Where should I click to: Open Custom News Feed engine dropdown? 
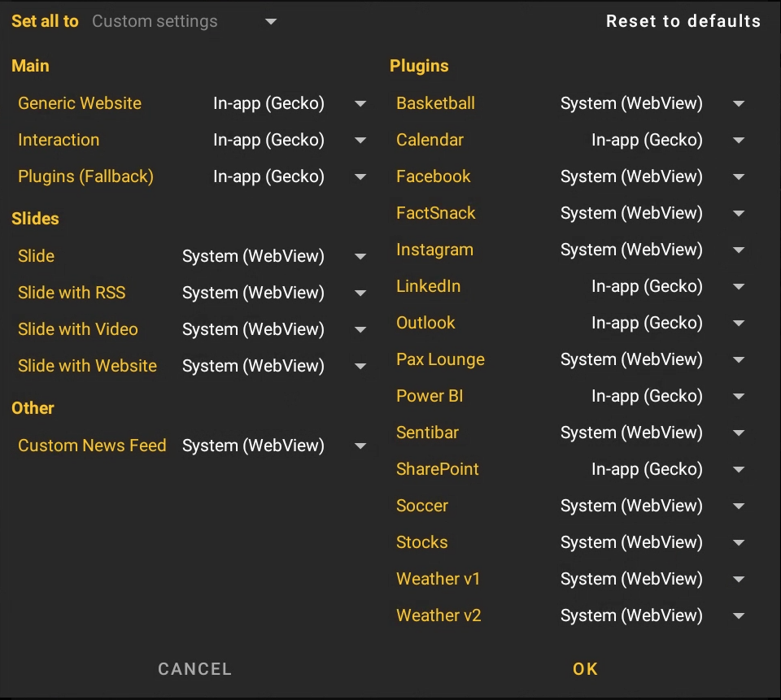[360, 446]
